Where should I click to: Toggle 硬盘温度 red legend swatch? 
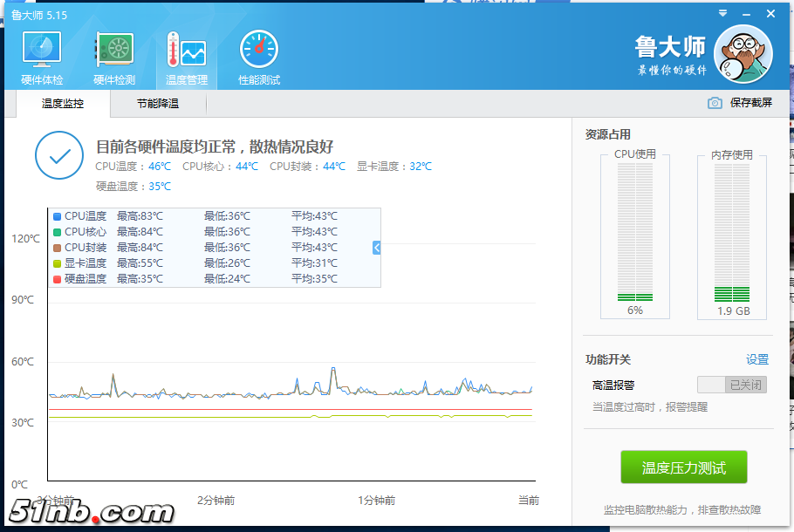[x=58, y=279]
